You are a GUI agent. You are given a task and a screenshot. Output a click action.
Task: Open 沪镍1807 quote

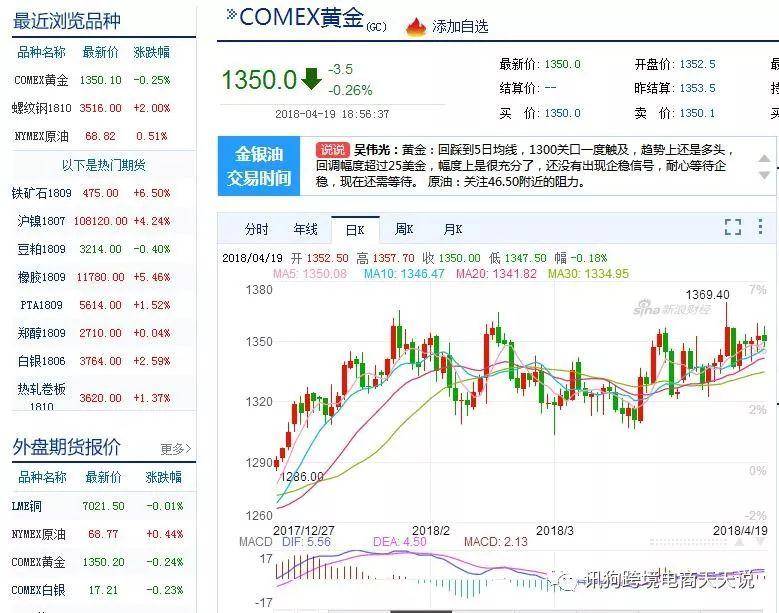click(x=41, y=221)
